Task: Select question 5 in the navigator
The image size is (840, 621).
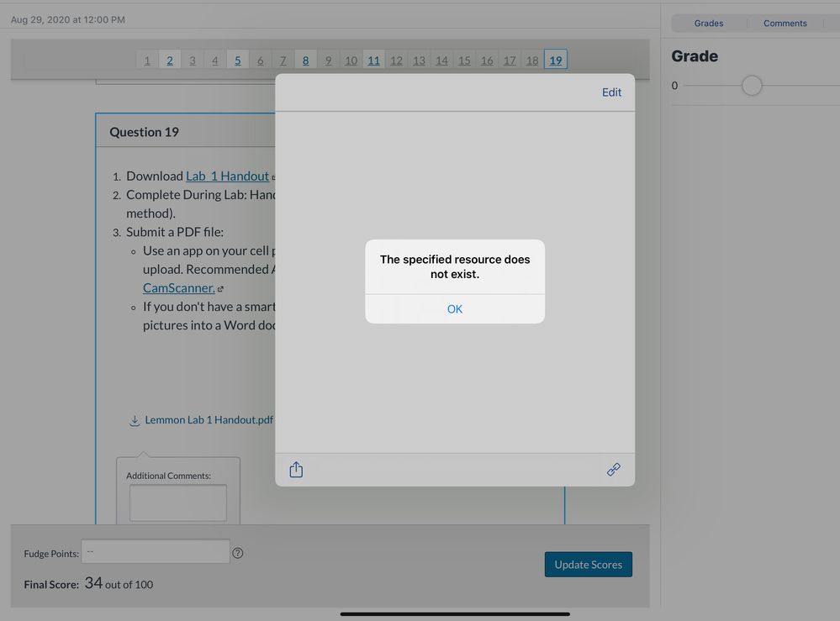Action: 238,60
